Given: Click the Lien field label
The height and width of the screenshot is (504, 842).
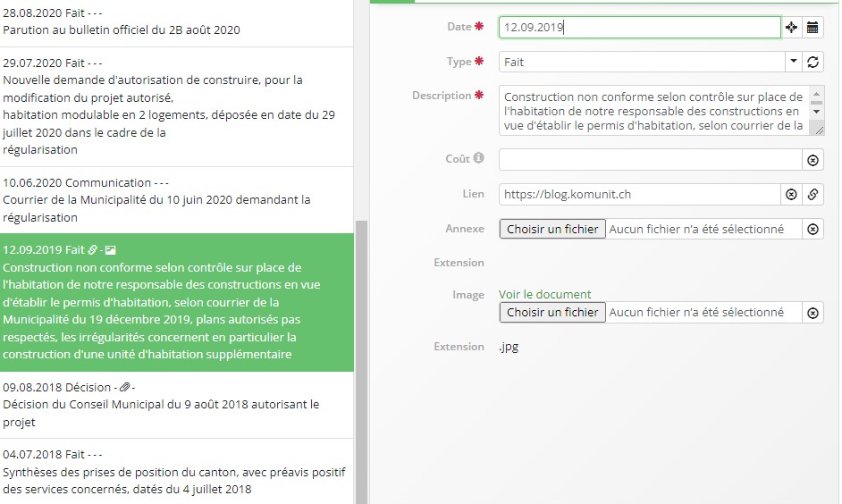Looking at the screenshot, I should tap(473, 194).
